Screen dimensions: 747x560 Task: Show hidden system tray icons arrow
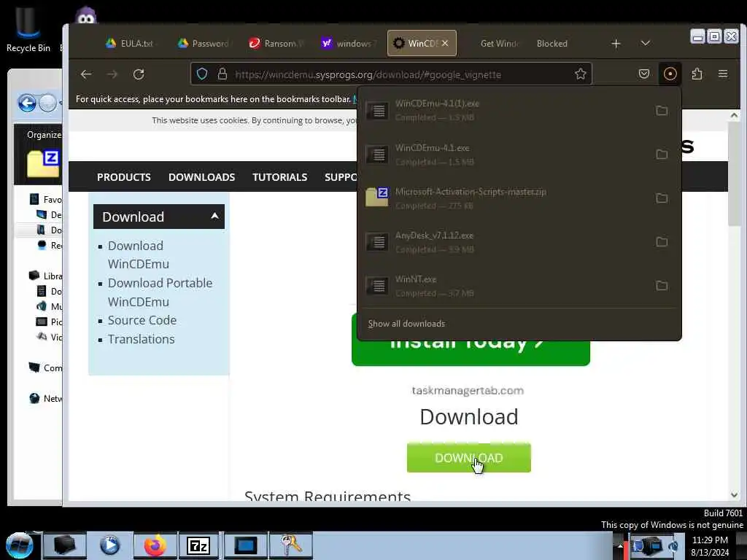pyautogui.click(x=620, y=545)
